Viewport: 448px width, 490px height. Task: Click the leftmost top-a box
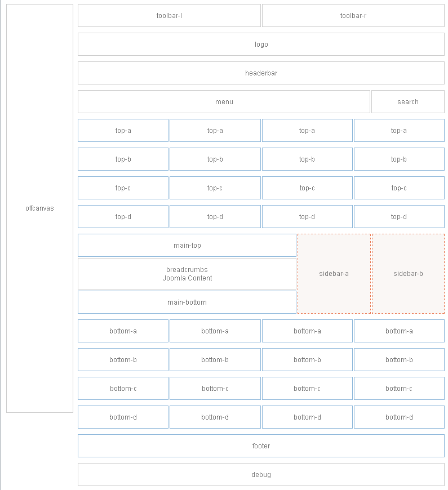(123, 131)
